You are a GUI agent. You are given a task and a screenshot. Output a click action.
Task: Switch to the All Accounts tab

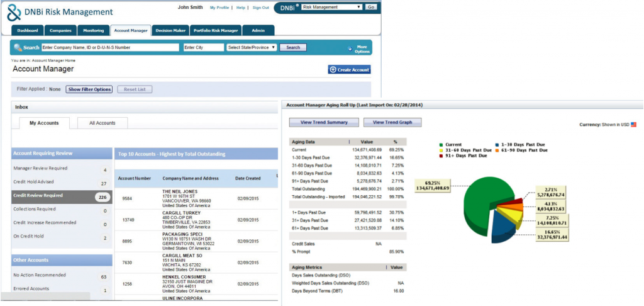coord(103,123)
